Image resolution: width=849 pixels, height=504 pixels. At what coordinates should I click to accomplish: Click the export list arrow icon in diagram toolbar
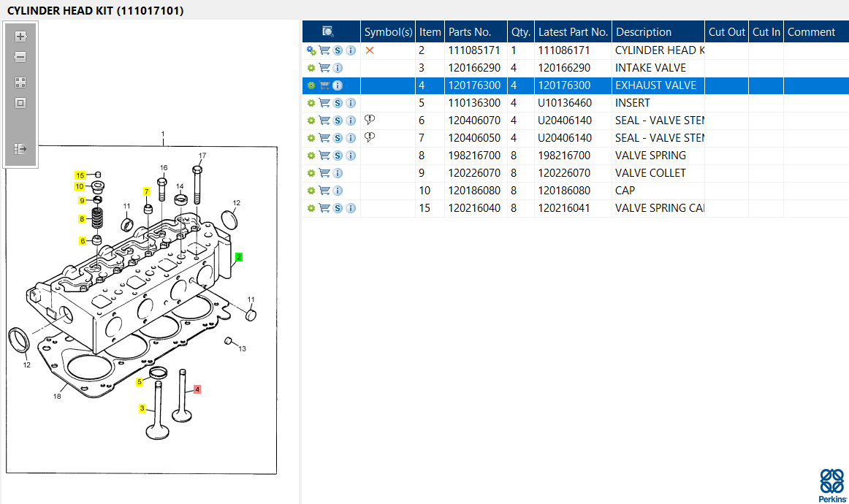tap(20, 149)
